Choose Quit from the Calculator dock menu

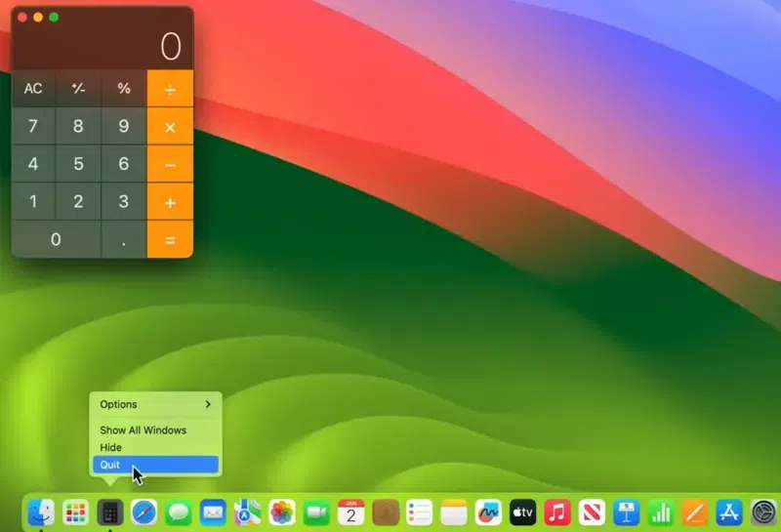155,465
